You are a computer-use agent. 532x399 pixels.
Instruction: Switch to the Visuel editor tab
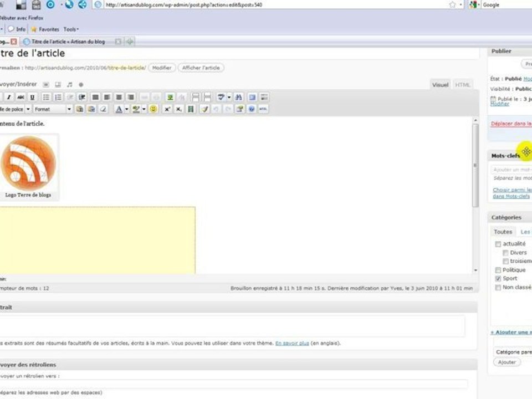(440, 85)
